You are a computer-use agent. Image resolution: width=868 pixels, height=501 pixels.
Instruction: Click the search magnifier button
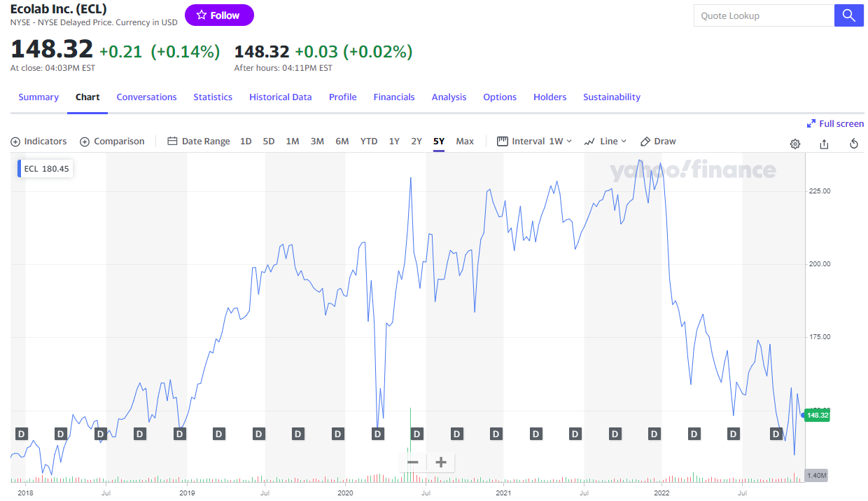pyautogui.click(x=849, y=15)
